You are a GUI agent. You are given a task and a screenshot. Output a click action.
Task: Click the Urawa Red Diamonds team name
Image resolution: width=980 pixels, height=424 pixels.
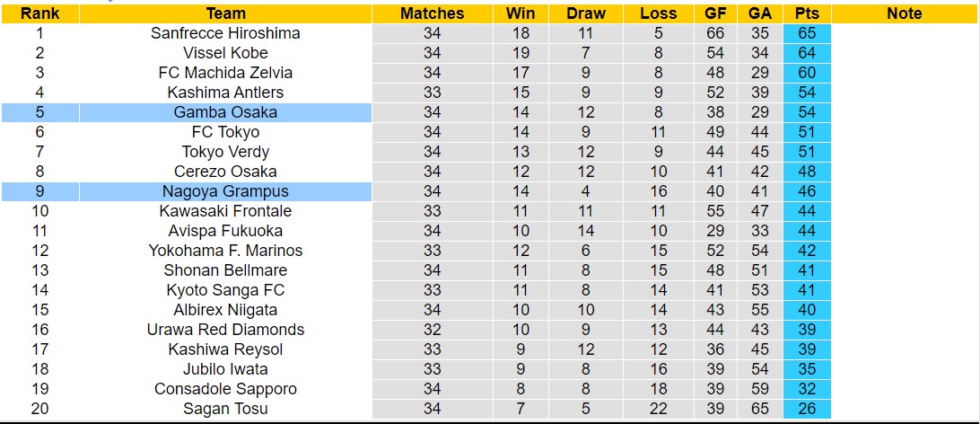(225, 330)
